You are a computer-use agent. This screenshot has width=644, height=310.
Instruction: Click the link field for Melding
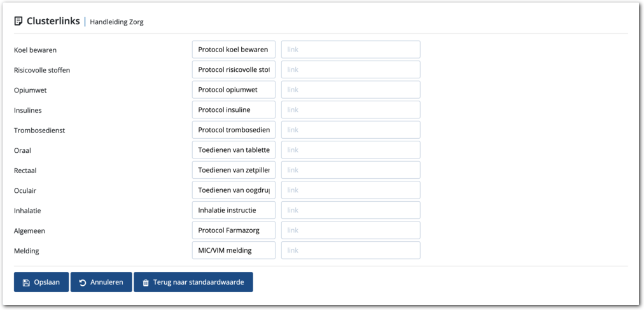[x=351, y=250]
